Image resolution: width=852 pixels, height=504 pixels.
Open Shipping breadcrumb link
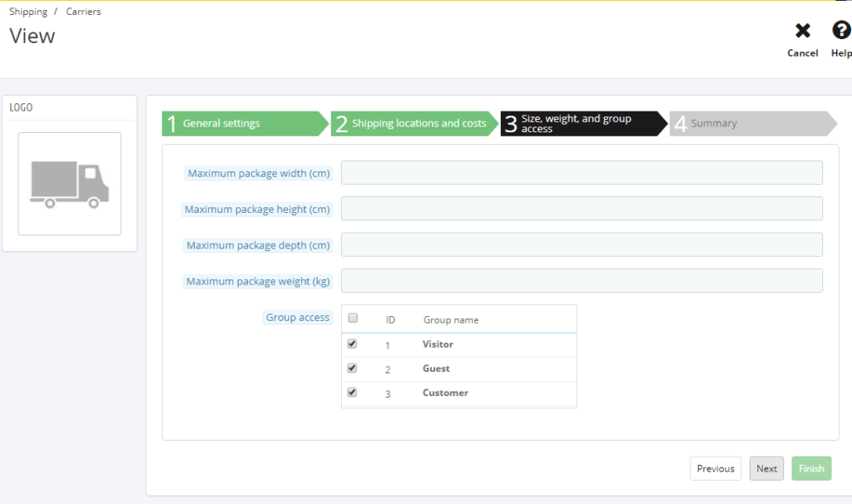click(28, 12)
